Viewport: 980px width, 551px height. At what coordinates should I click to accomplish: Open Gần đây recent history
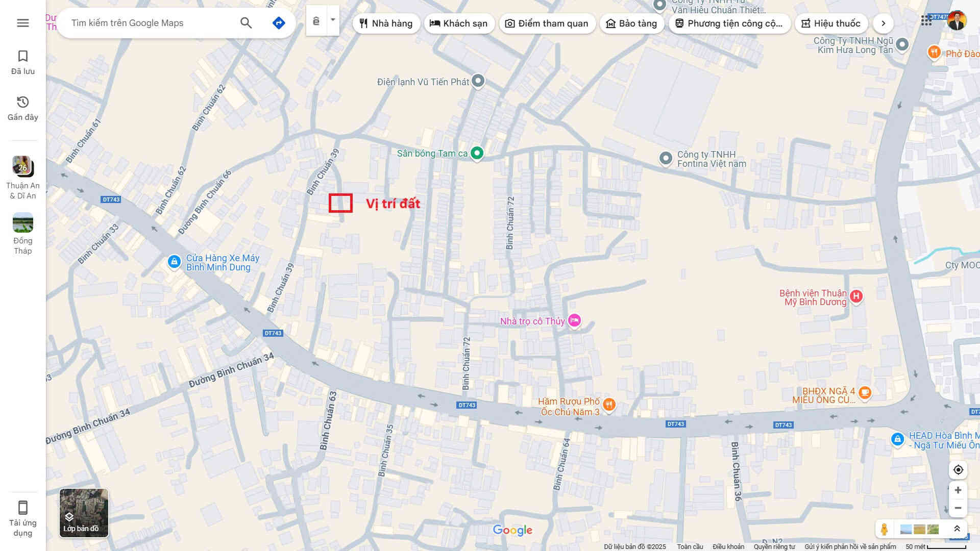(23, 108)
